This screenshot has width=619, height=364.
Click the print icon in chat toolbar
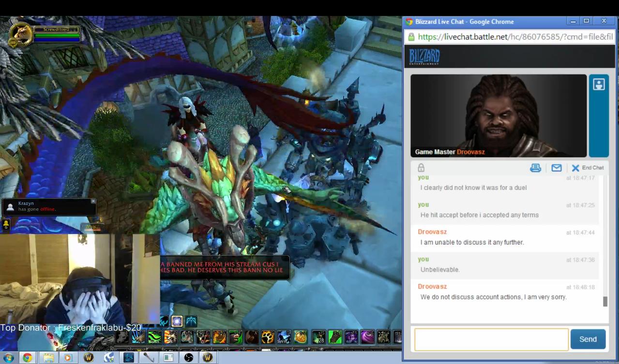(535, 168)
